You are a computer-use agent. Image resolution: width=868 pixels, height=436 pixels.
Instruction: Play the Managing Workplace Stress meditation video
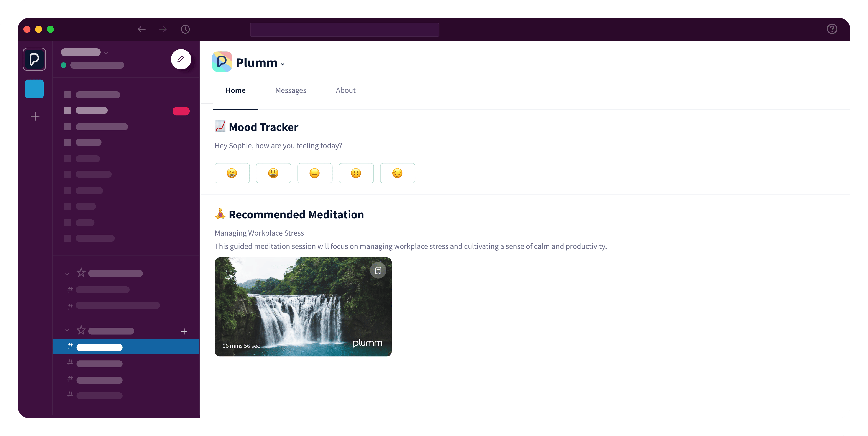coord(303,307)
